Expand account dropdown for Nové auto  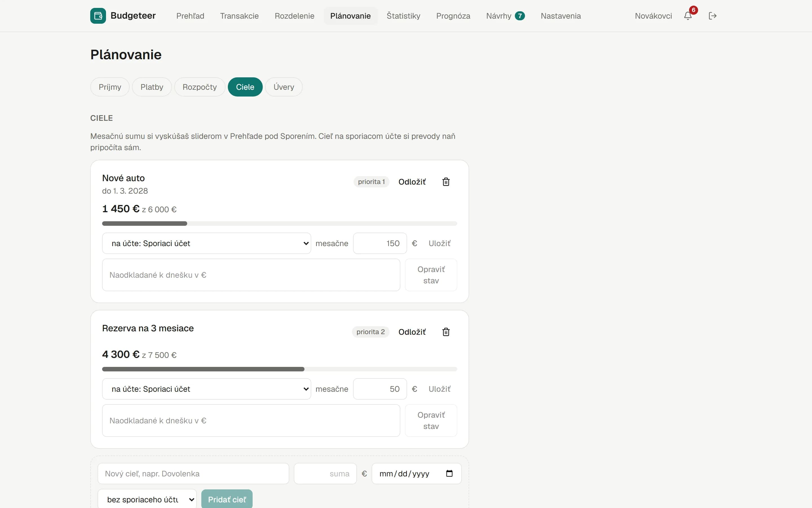206,243
